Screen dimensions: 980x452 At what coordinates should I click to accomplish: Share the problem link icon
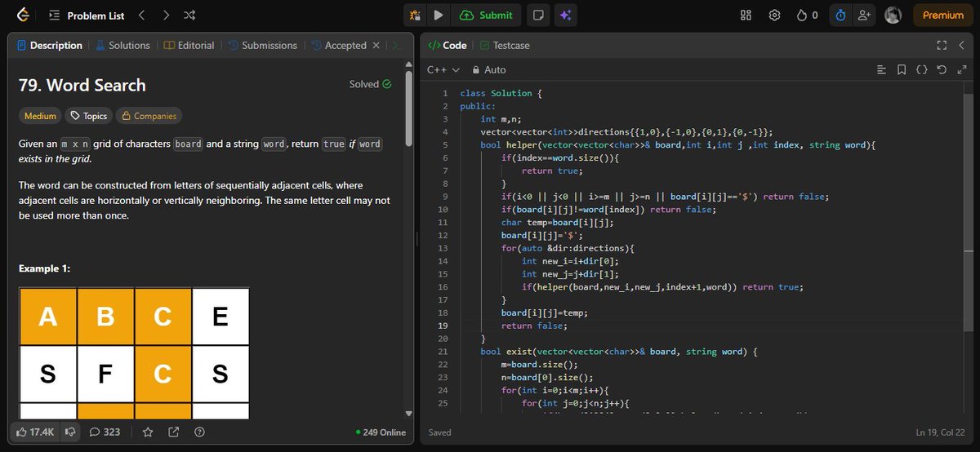174,432
